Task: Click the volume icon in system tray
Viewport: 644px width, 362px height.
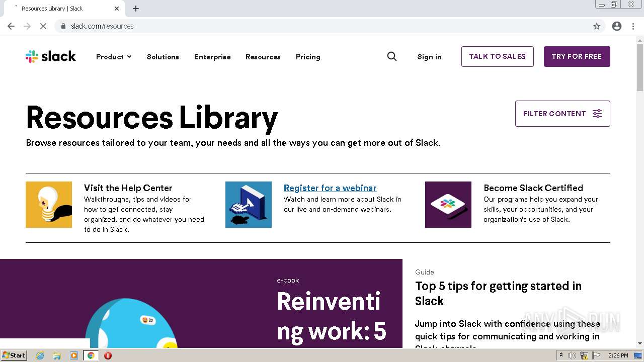Action: pyautogui.click(x=572, y=355)
